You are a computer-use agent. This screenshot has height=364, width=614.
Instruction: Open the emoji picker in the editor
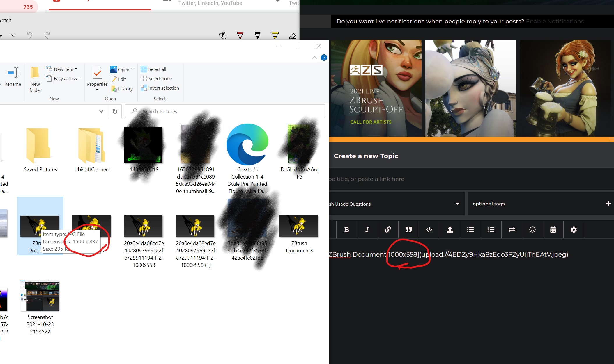[x=532, y=230]
